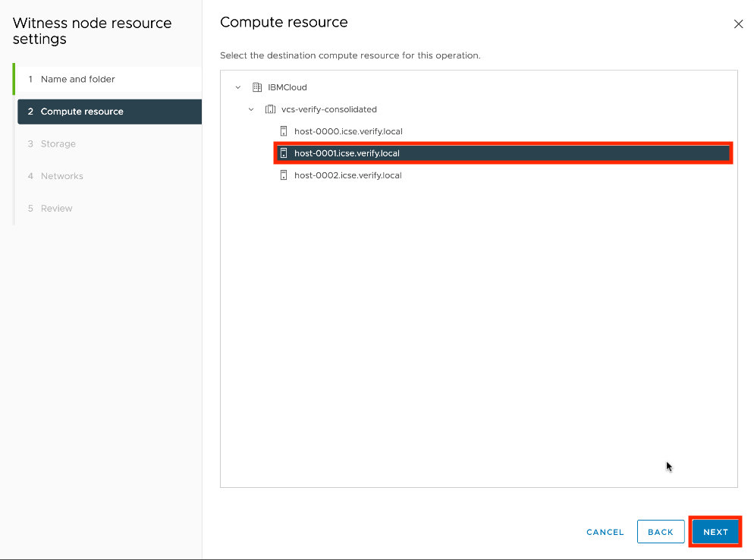This screenshot has height=560, width=754.
Task: Go to step 1 Name and folder
Action: coord(77,79)
